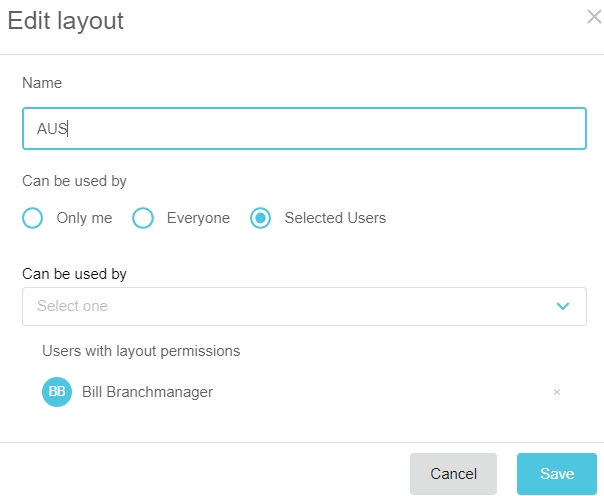Click 'Can be used by' label above radios
Image resolution: width=604 pixels, height=496 pixels.
tap(74, 181)
